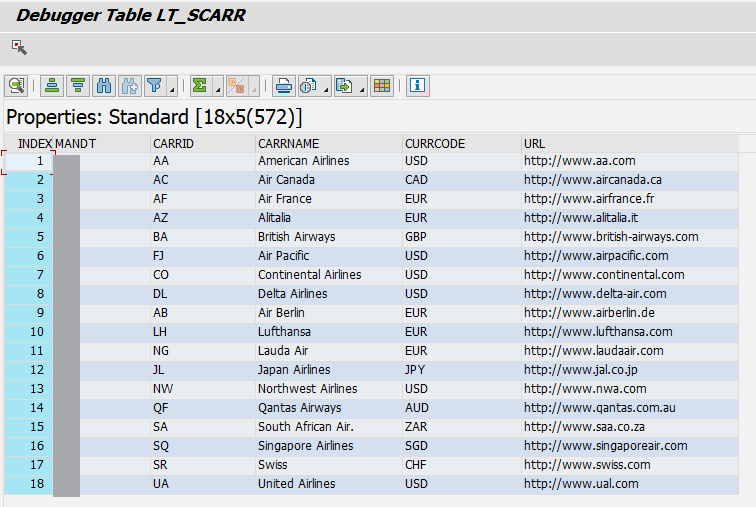Click the 'Japan Airlines' cell

[x=329, y=370]
